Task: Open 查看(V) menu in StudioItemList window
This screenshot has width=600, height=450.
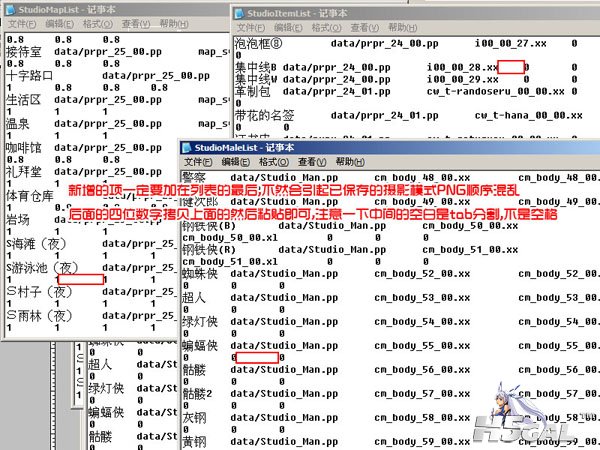Action: (x=365, y=28)
